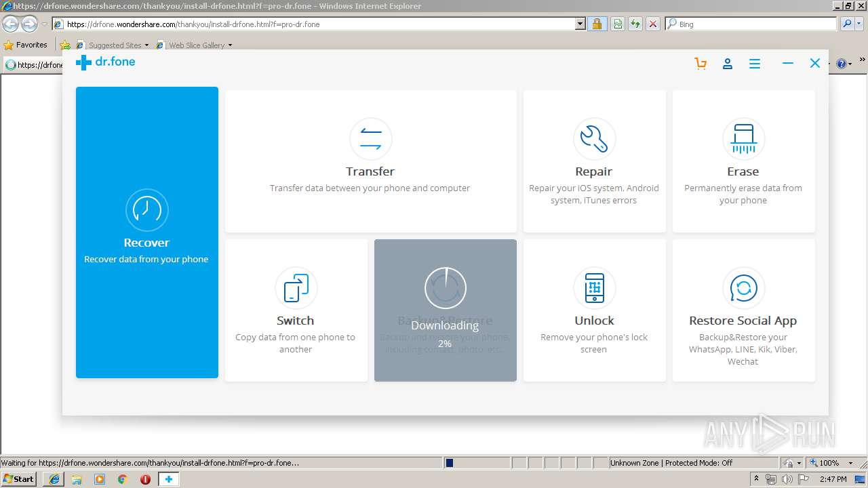868x488 pixels.
Task: Click 'Permanently erase data from your phone'
Action: 743,195
